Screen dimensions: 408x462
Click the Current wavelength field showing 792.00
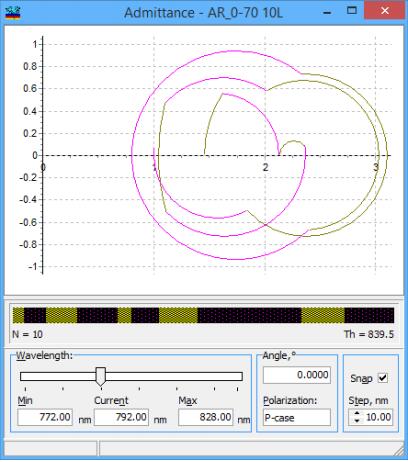(x=121, y=417)
